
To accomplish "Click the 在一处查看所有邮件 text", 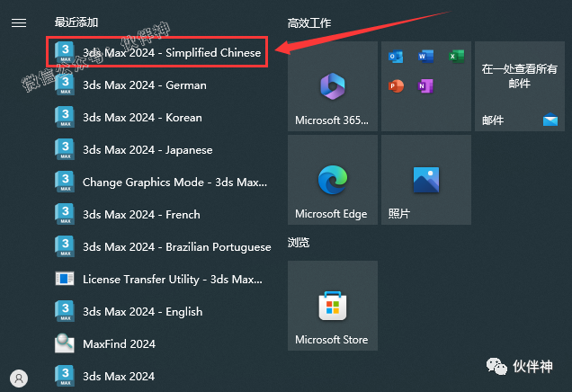I will [x=520, y=76].
